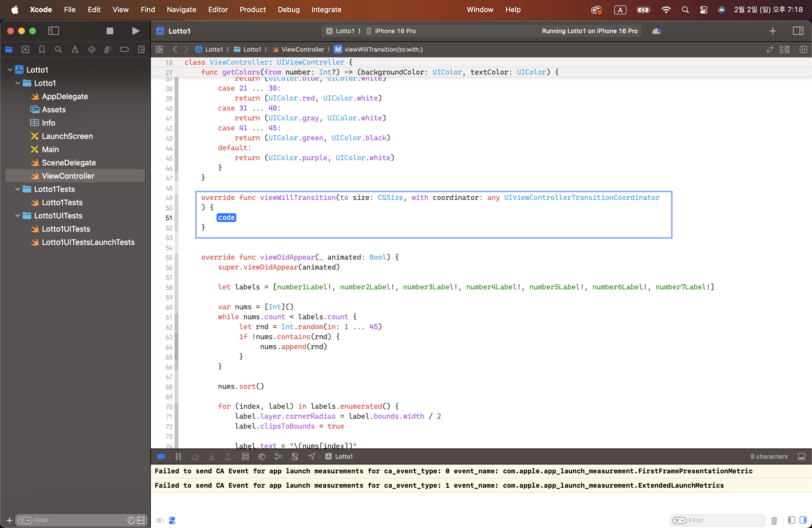Collapse the Lotto1Tests folder
The height and width of the screenshot is (528, 812).
pyautogui.click(x=18, y=189)
